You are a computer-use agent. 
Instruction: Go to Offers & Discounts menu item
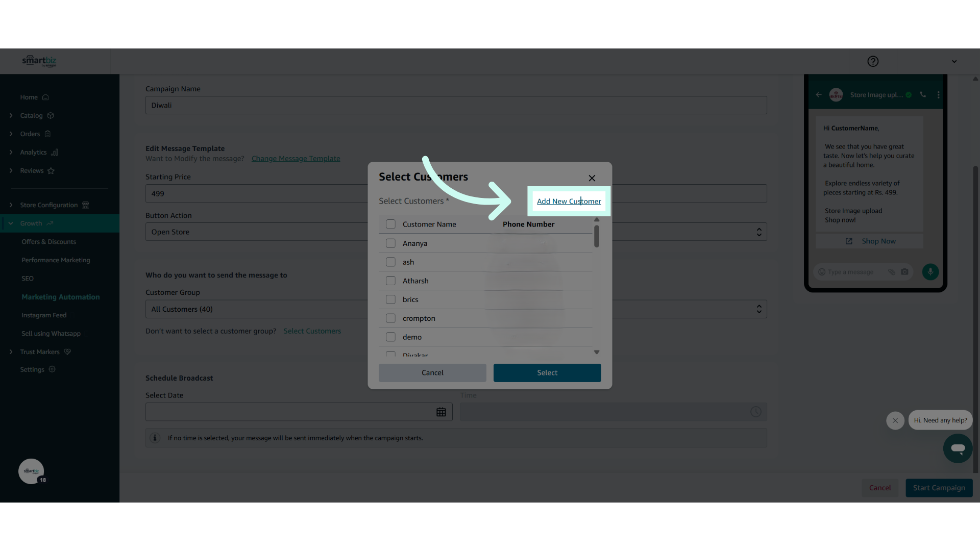click(48, 242)
